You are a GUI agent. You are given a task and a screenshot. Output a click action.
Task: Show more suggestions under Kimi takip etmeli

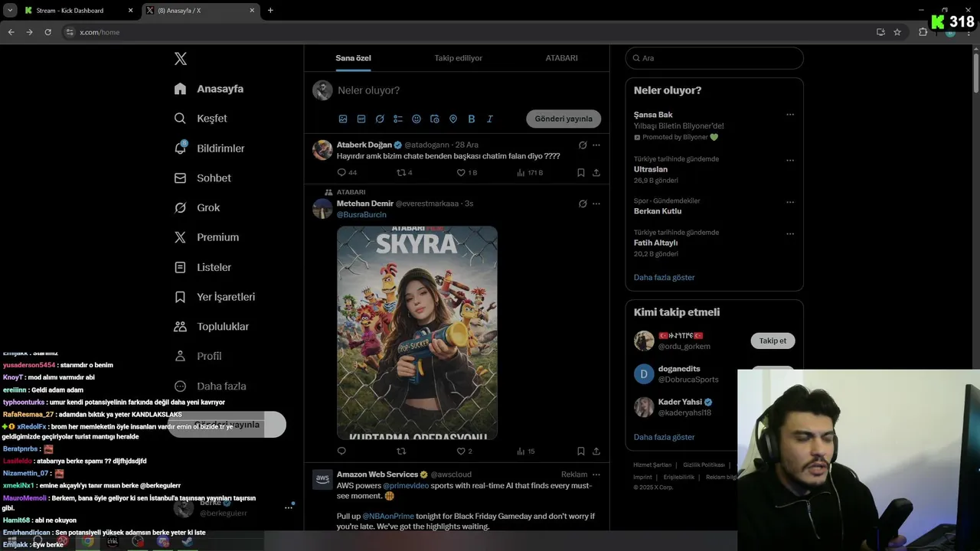pyautogui.click(x=665, y=437)
